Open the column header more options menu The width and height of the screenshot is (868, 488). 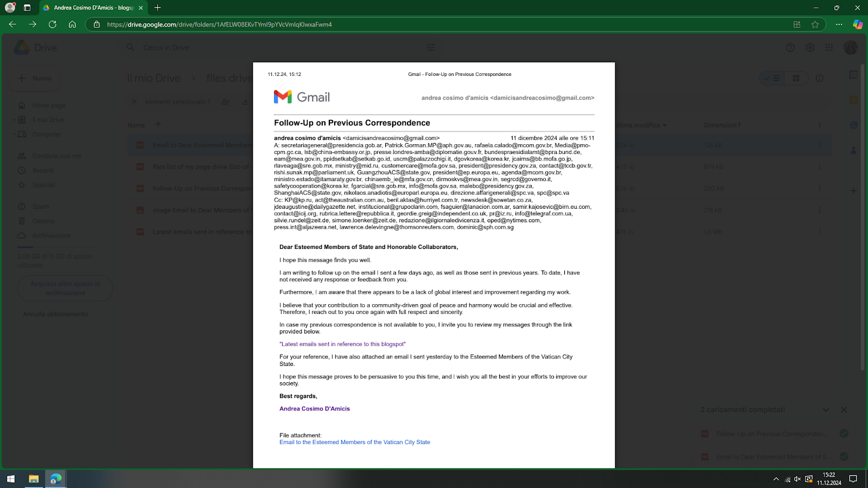tap(820, 125)
